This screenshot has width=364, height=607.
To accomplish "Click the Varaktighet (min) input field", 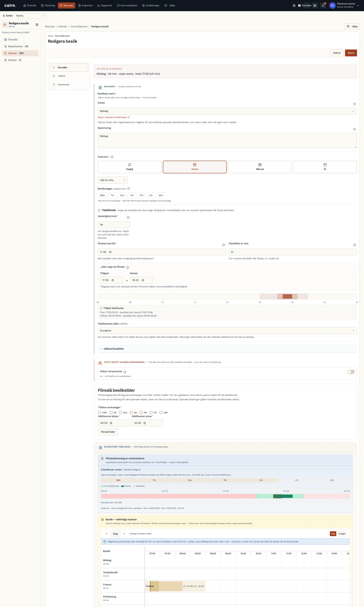I will (x=114, y=225).
